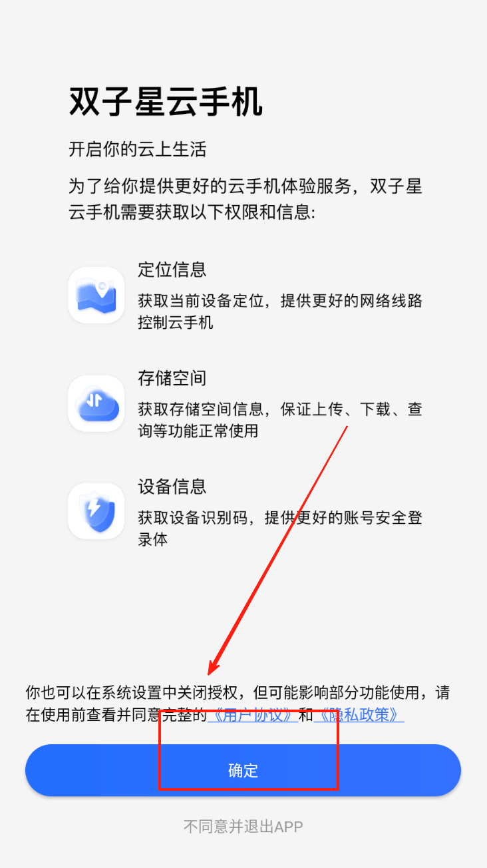The image size is (487, 868).
Task: Tap the location map pin icon
Action: 96,295
